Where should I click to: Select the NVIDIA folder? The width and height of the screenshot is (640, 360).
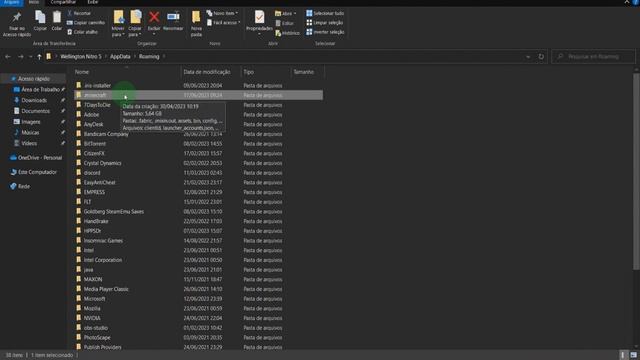92,318
